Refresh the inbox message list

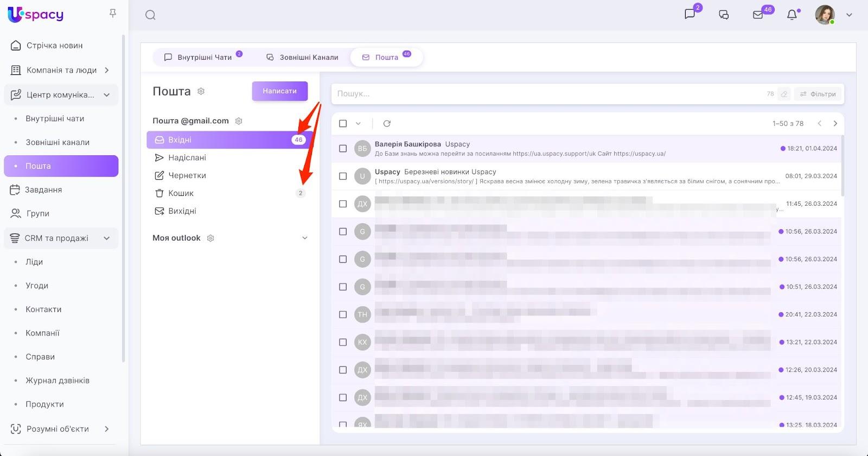387,124
